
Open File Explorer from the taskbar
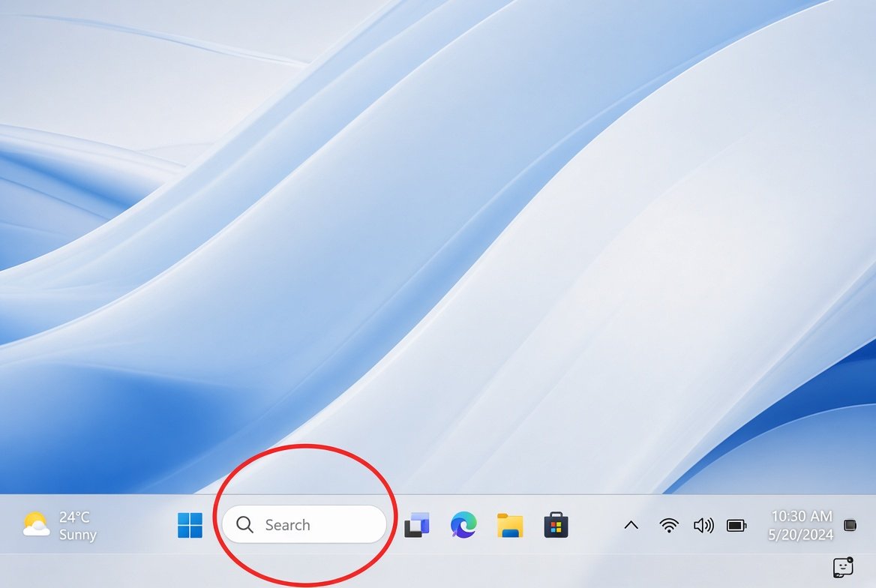[510, 526]
